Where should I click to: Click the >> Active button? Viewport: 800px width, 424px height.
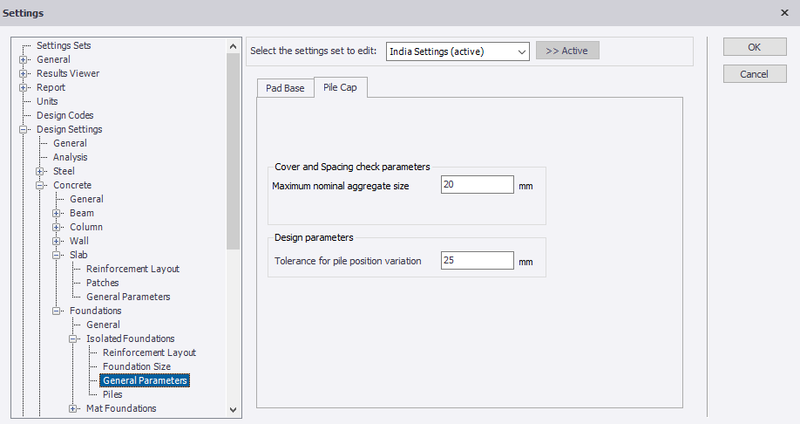(567, 51)
